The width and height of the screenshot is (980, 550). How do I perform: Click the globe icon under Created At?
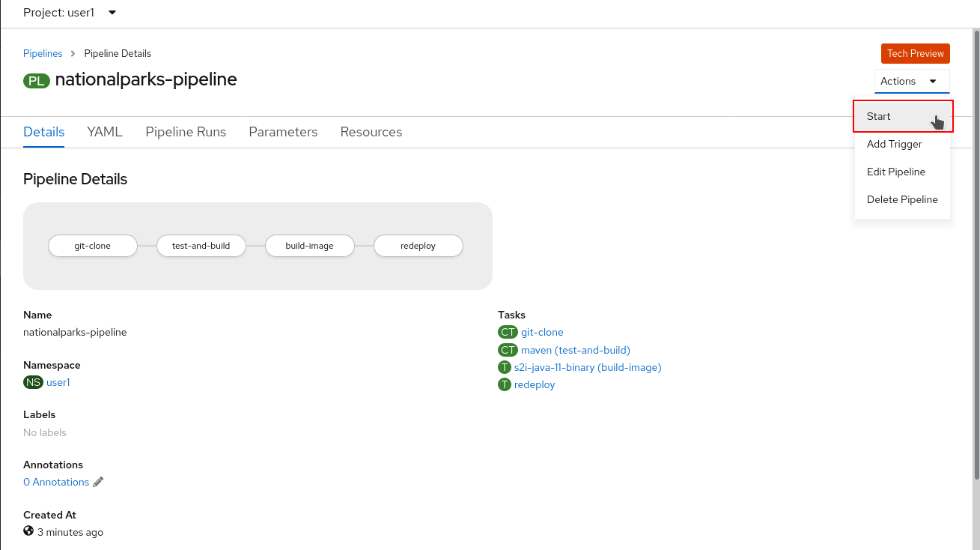click(x=28, y=531)
